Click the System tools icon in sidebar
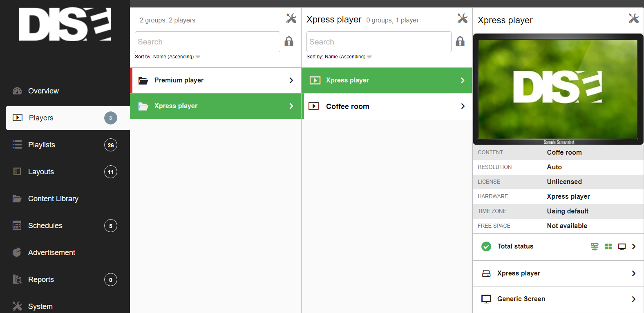Screen dimensions: 644x313 (x=17, y=306)
